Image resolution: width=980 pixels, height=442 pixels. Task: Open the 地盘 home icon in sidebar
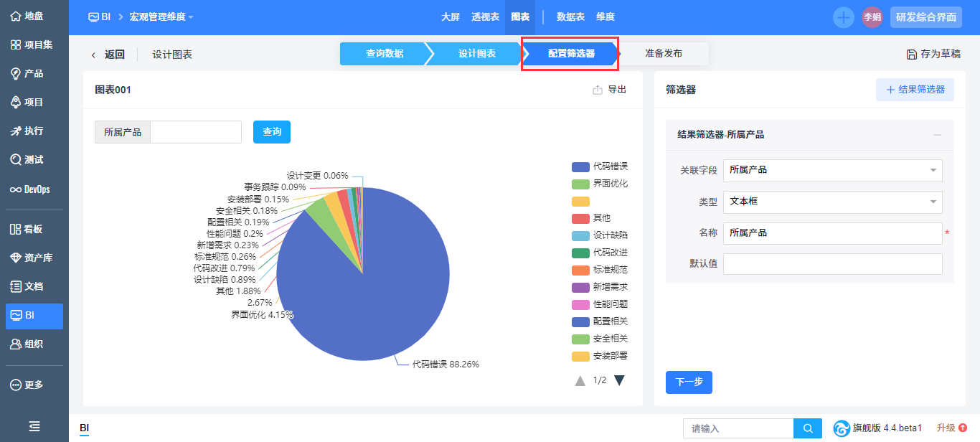(x=15, y=16)
